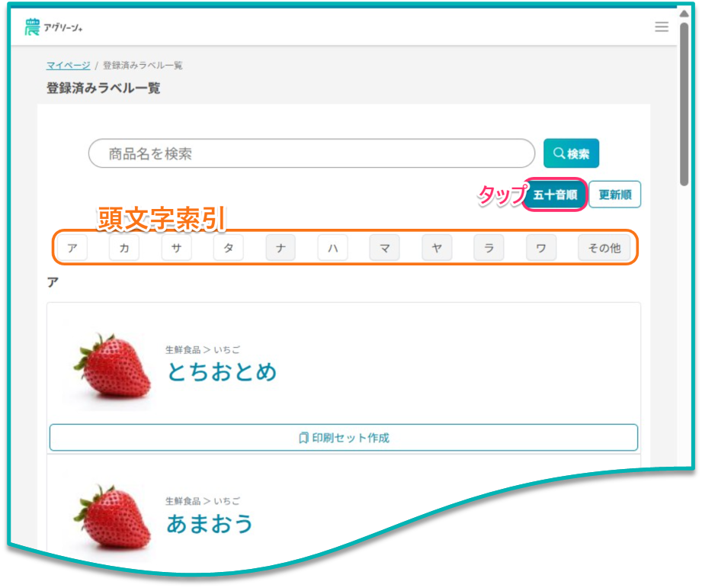Viewport: 702px width, 588px height.
Task: Open the マイページ breadcrumb link
Action: [68, 66]
